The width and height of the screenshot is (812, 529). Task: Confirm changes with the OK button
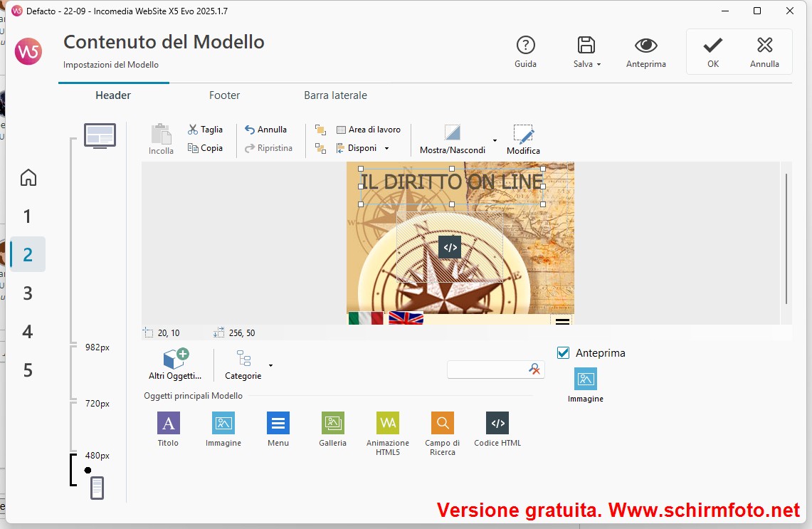[x=712, y=52]
